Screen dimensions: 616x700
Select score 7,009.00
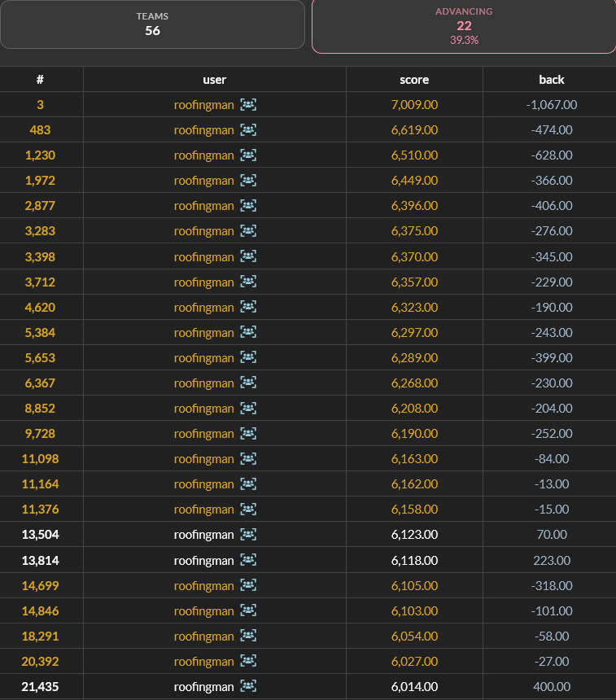414,105
